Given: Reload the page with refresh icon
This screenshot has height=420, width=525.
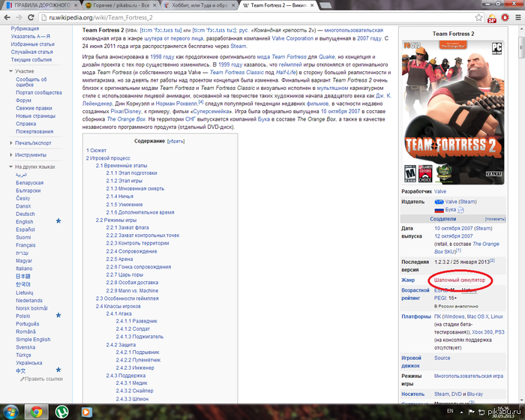Looking at the screenshot, I should 31,17.
